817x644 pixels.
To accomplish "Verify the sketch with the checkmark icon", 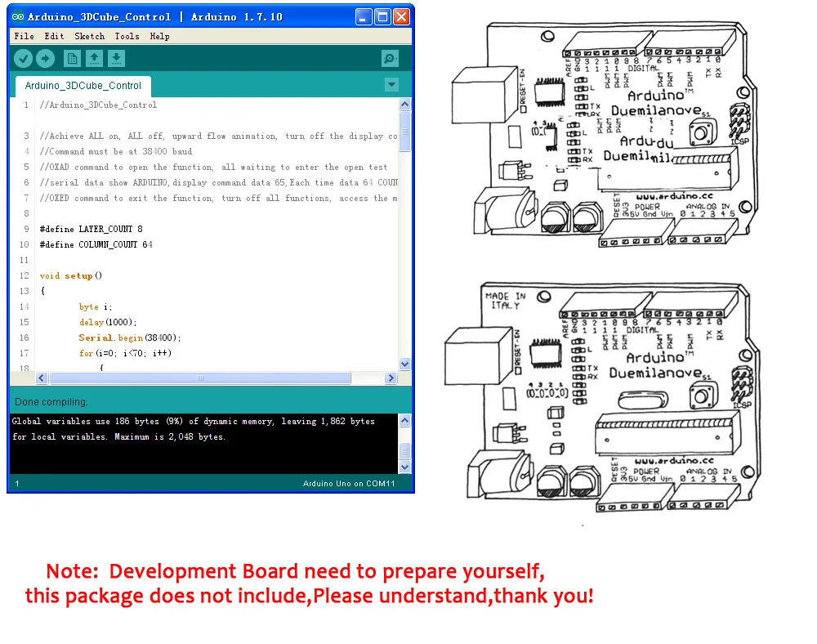I will point(23,58).
